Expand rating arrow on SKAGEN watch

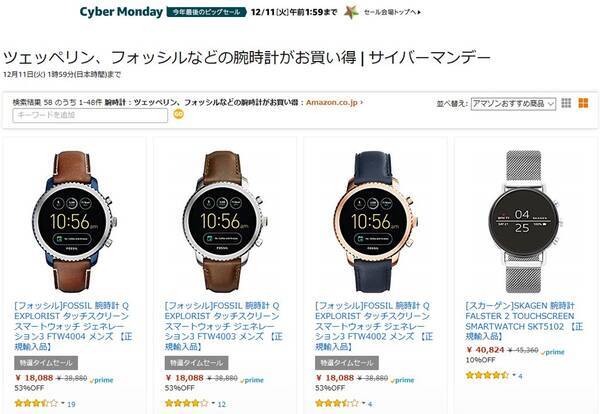514,375
